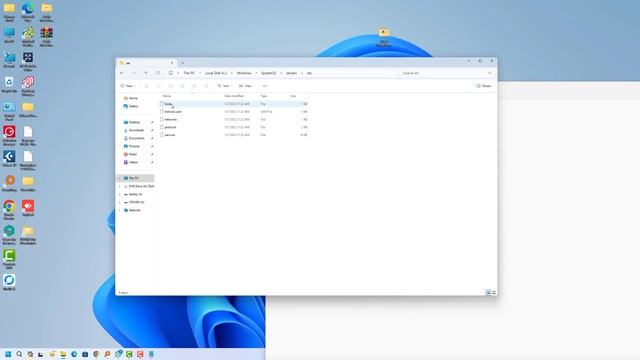Image resolution: width=640 pixels, height=360 pixels.
Task: Expand the DVD Drive tree node
Action: pyautogui.click(x=120, y=186)
